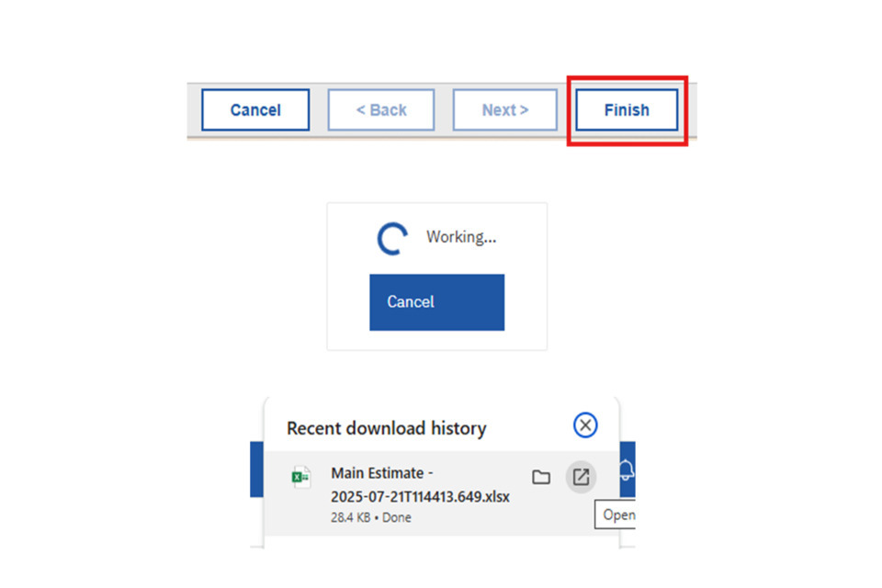Click the Open tooltip label
Viewport: 882px width, 588px height.
[618, 514]
